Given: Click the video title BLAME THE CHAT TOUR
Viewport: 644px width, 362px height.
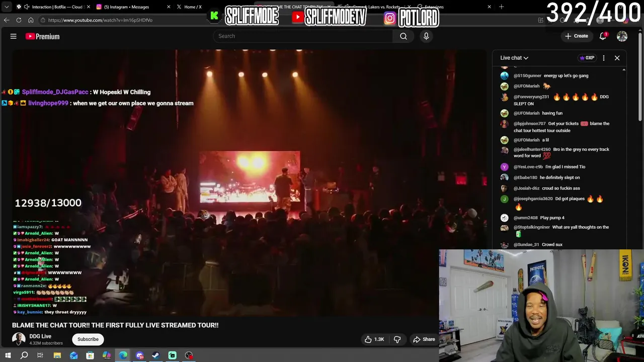Looking at the screenshot, I should [x=115, y=325].
